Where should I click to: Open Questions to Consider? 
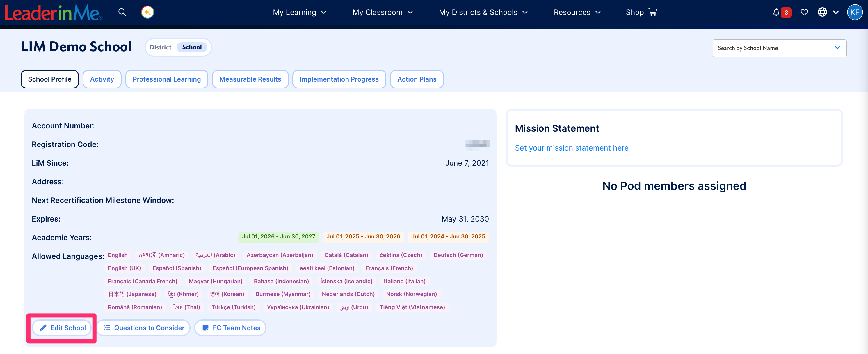point(143,328)
